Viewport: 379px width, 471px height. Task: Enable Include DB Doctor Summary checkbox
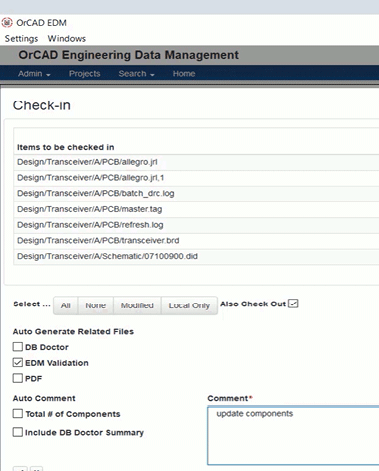[18, 432]
